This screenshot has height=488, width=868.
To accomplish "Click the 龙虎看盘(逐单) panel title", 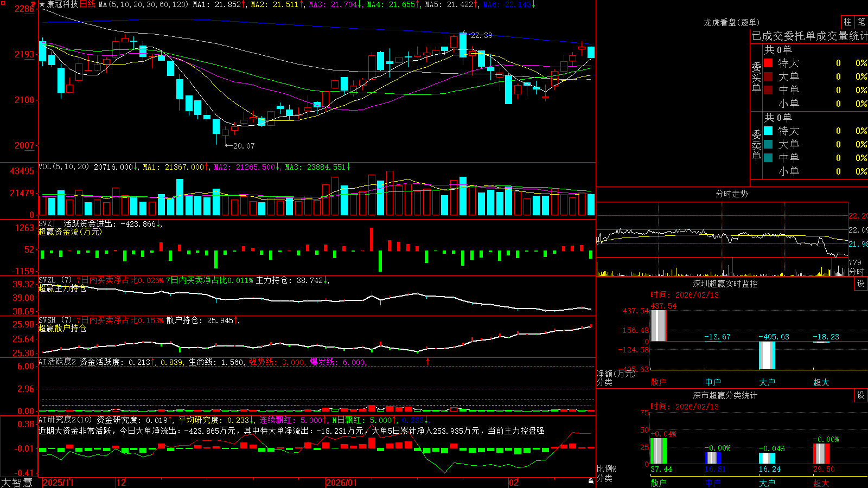I will [731, 22].
